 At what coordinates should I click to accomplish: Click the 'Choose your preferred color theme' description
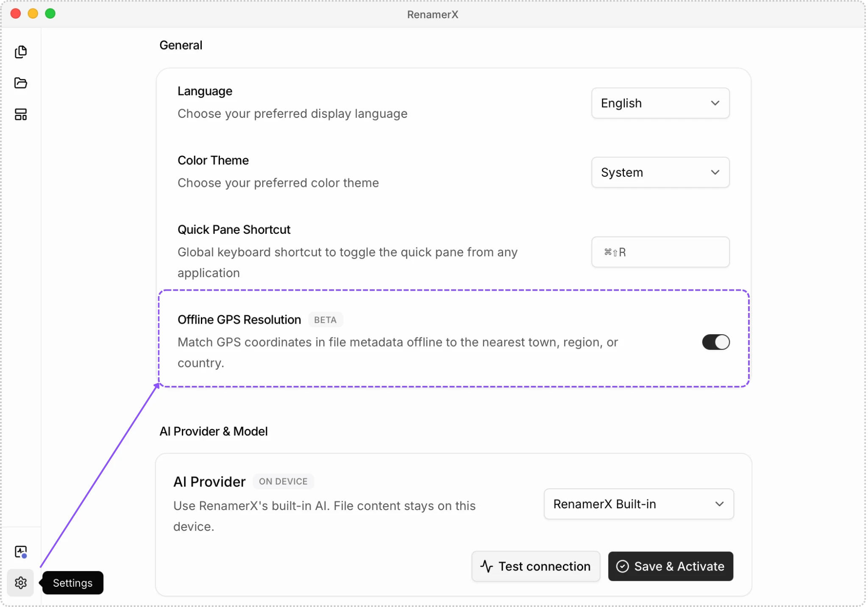[278, 183]
